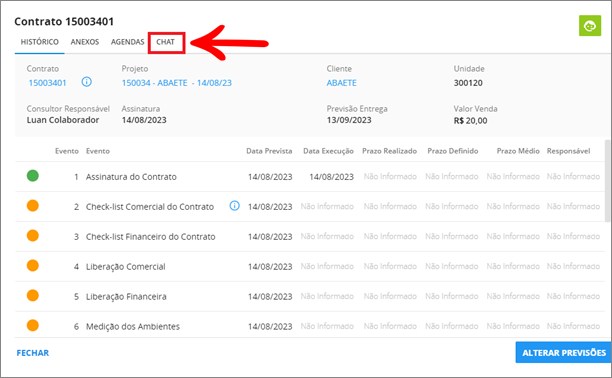Select event row Liberação Comercial

pos(310,267)
